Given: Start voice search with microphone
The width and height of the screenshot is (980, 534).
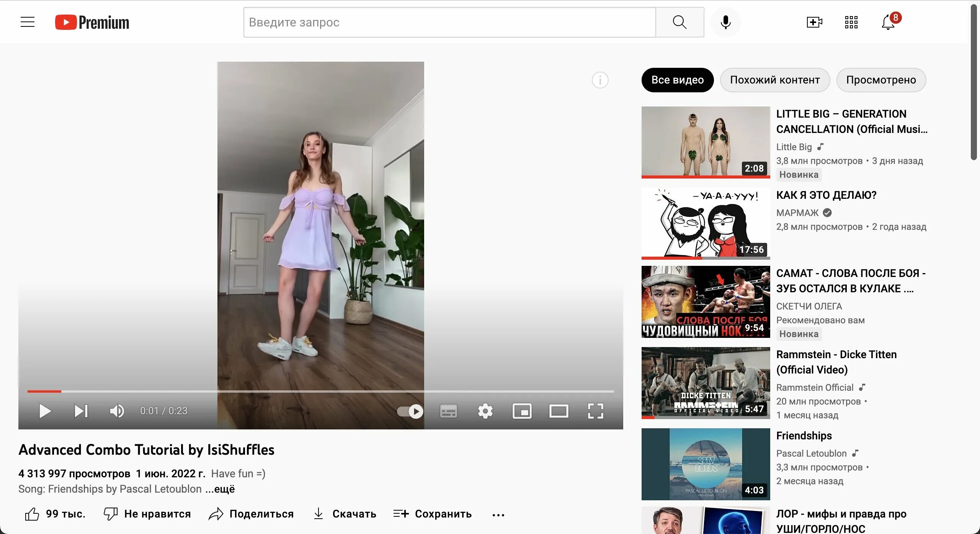Looking at the screenshot, I should click(725, 22).
